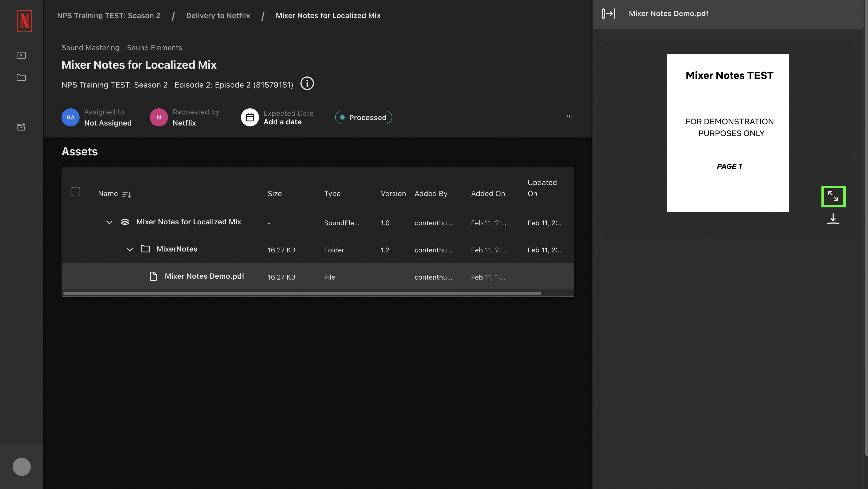Image resolution: width=868 pixels, height=489 pixels.
Task: Expand the PDF preview to fullscreen
Action: (x=833, y=196)
